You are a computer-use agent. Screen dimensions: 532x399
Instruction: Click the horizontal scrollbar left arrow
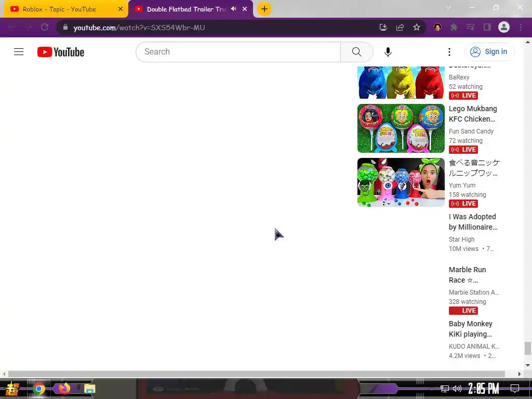pos(4,374)
